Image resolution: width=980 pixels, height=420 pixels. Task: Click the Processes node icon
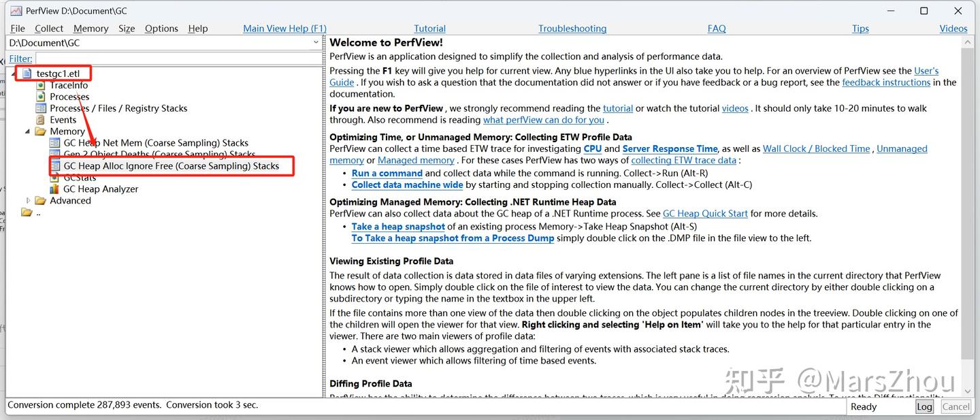tap(39, 96)
